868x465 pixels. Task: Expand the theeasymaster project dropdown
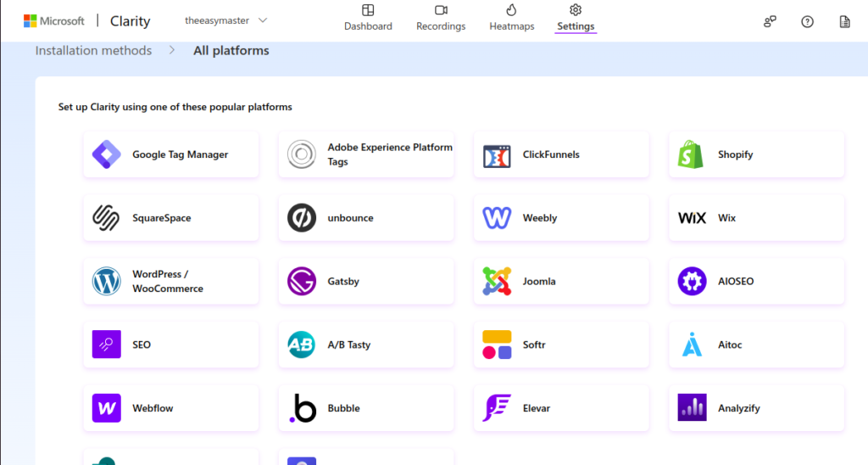click(225, 20)
